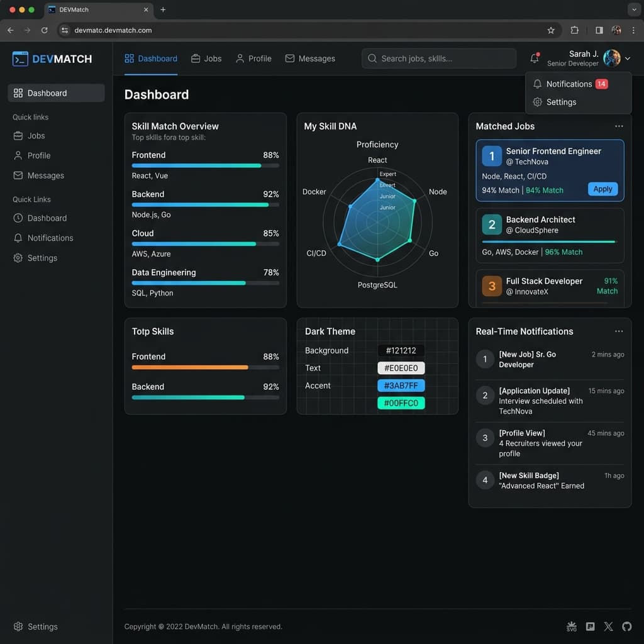644x644 pixels.
Task: Expand user menu chevron beside avatar
Action: (x=628, y=58)
